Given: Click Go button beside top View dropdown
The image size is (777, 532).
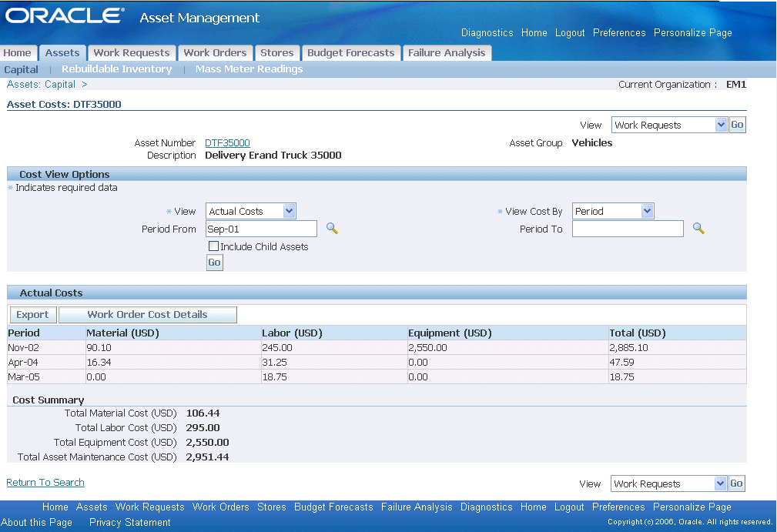Looking at the screenshot, I should pos(738,125).
